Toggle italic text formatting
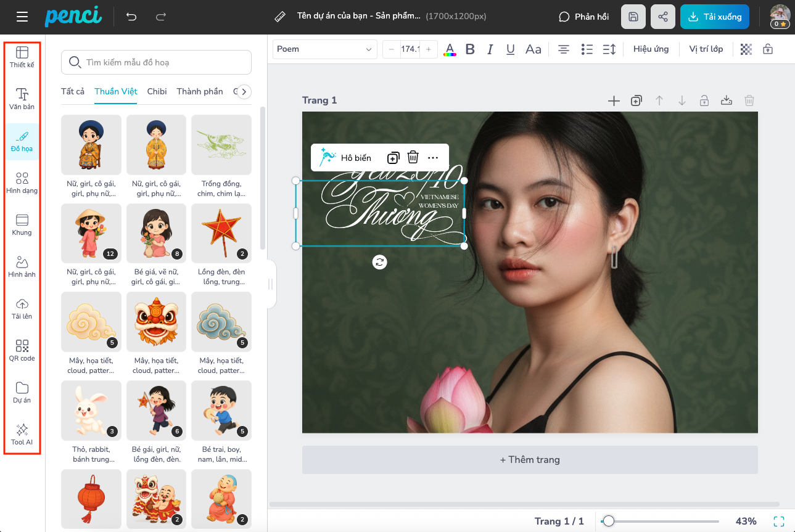The height and width of the screenshot is (532, 795). (490, 49)
